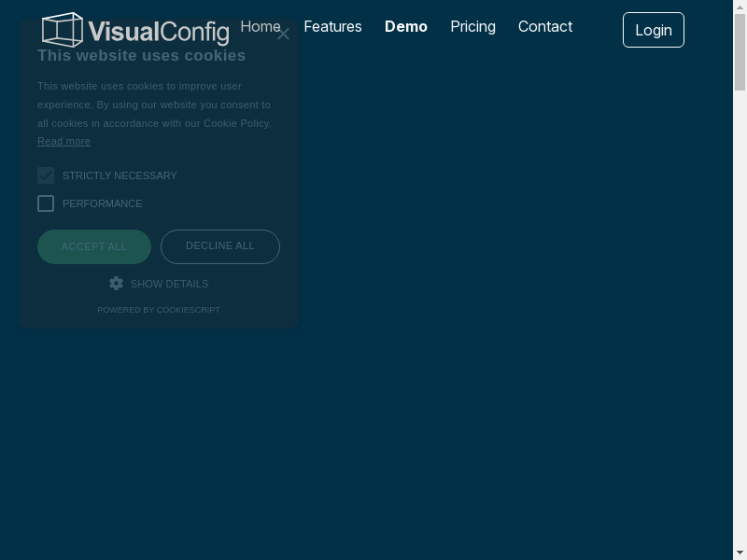Screen dimensions: 747x560
Task: Open the Pricing page
Action: coord(472,26)
